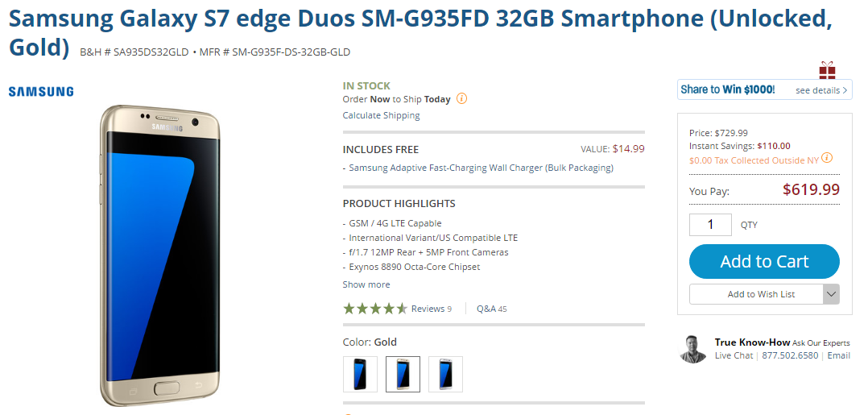
Task: Click the Samsung brand logo
Action: (41, 92)
